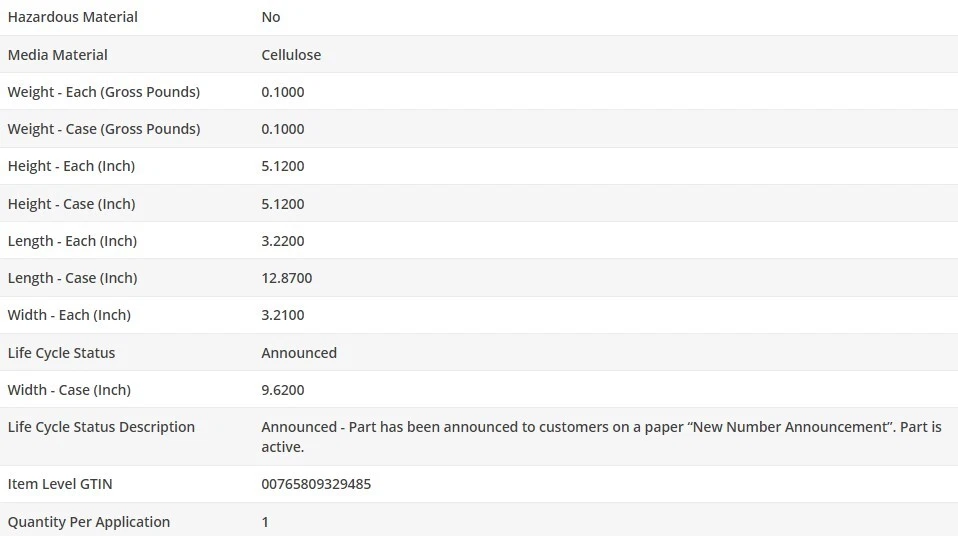Click the Media Material label

click(57, 55)
